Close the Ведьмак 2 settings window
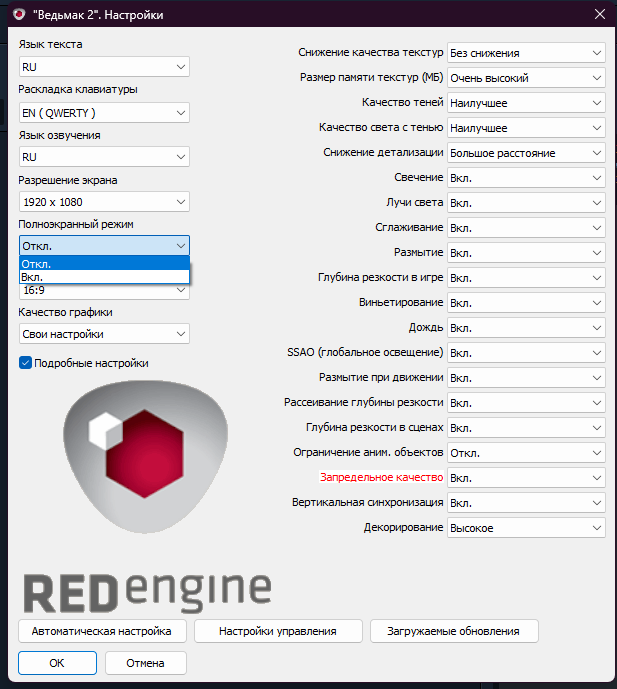617x689 pixels. [x=599, y=14]
